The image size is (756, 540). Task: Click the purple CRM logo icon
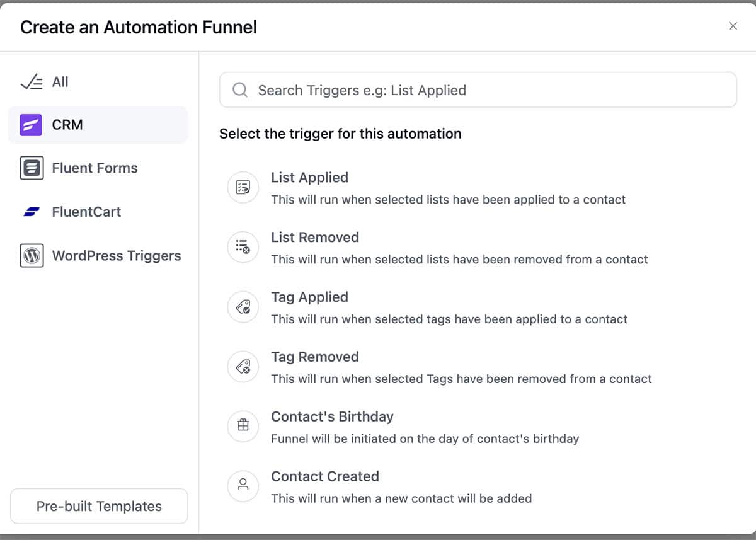[x=31, y=125]
